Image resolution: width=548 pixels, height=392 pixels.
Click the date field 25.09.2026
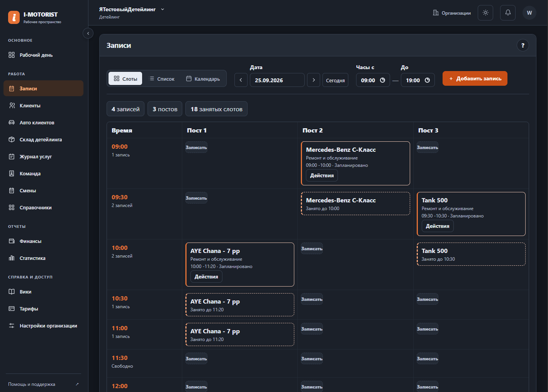(277, 80)
